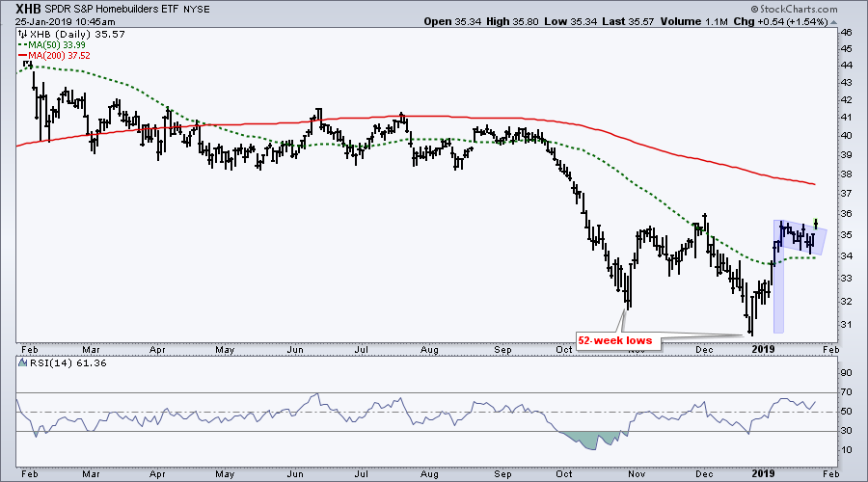The image size is (868, 482).
Task: Click the High 35.80 value
Action: click(x=513, y=21)
